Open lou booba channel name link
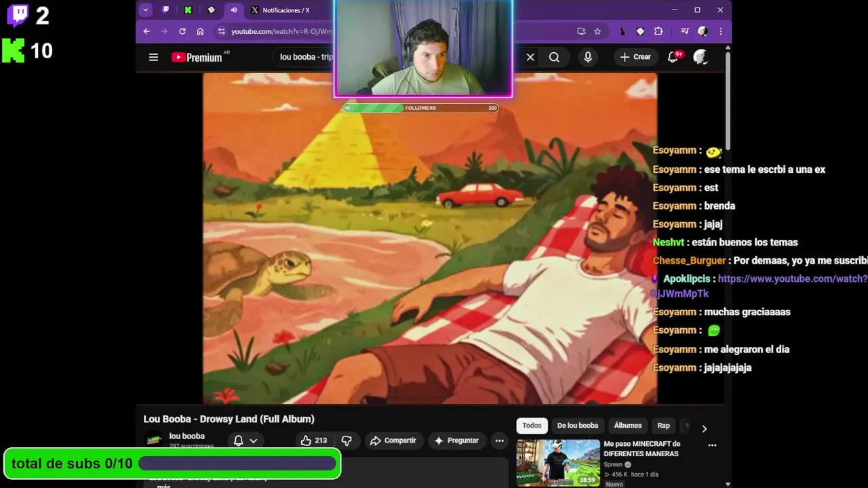 point(186,436)
